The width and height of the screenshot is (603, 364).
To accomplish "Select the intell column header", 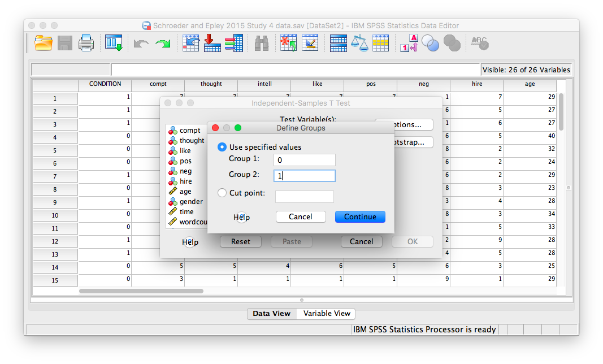I will (264, 84).
